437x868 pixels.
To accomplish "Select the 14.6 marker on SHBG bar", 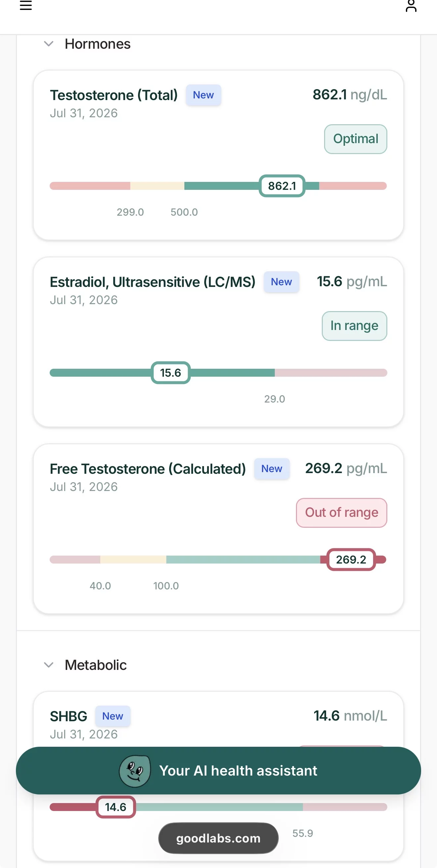I will (x=116, y=807).
